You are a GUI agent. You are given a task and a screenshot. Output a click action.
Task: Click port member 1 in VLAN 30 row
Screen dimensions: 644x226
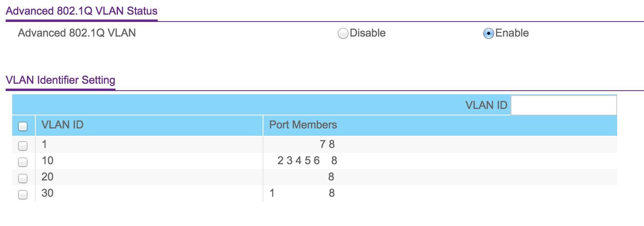272,193
